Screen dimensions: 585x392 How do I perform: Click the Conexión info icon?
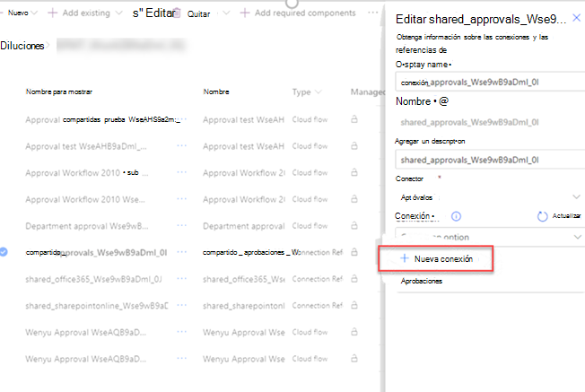click(x=457, y=216)
